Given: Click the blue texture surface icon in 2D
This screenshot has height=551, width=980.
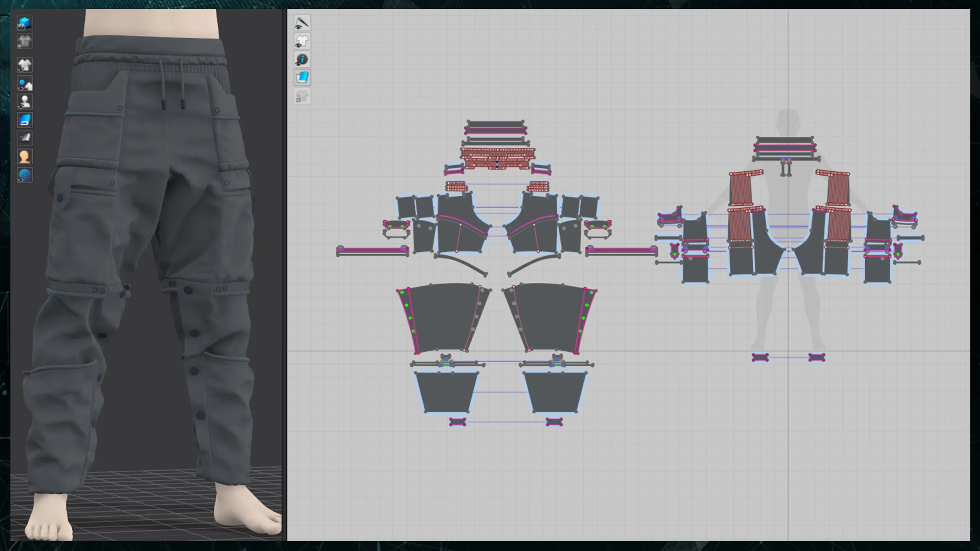Looking at the screenshot, I should (302, 78).
